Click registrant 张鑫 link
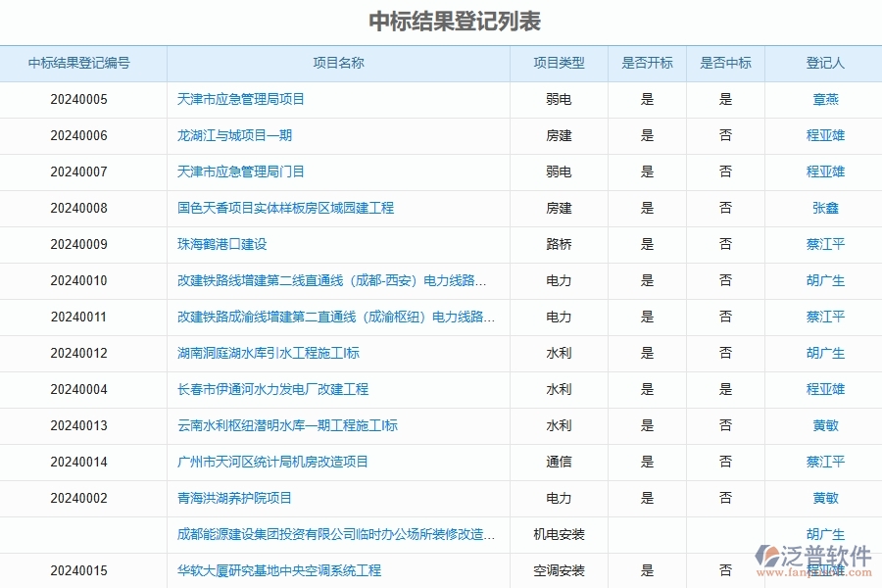The height and width of the screenshot is (588, 882). 823,208
